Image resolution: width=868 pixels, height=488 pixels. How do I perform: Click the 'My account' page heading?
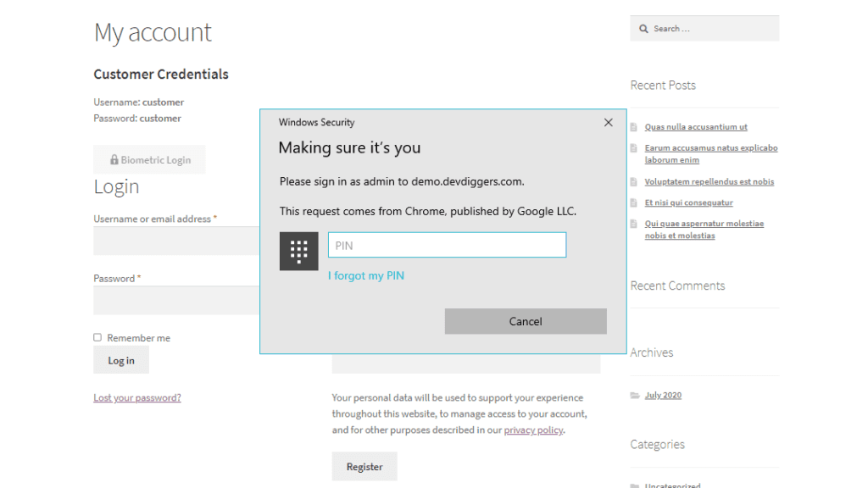153,32
